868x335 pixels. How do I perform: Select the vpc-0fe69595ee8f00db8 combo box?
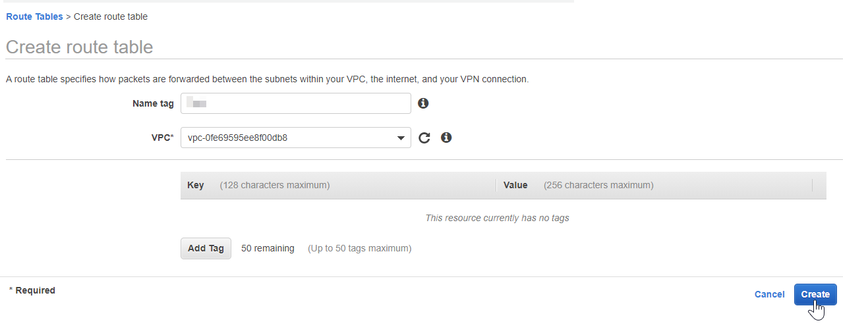pyautogui.click(x=296, y=138)
